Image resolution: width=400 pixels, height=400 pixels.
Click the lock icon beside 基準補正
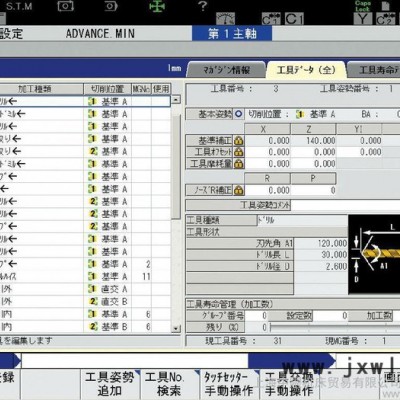[x=238, y=141]
